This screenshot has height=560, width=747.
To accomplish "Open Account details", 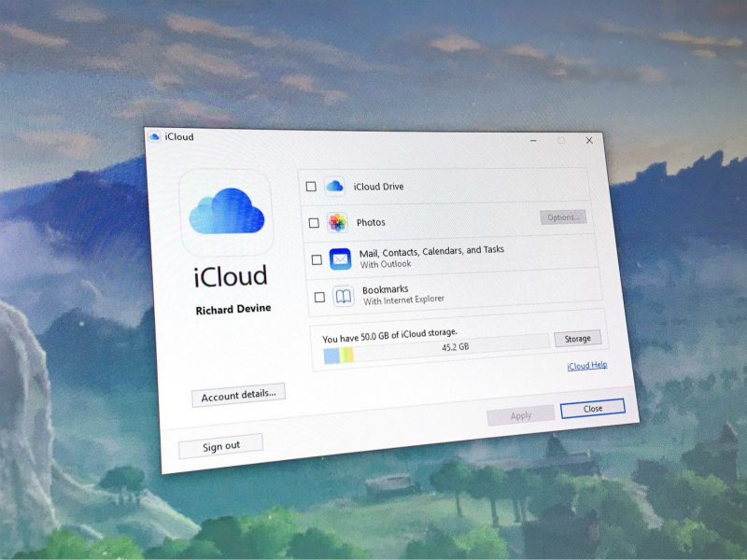I will (238, 395).
